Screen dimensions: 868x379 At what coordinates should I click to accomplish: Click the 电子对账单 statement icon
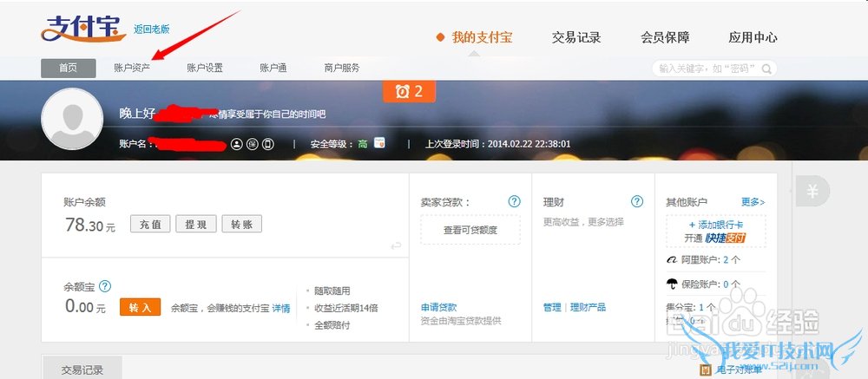[x=706, y=369]
